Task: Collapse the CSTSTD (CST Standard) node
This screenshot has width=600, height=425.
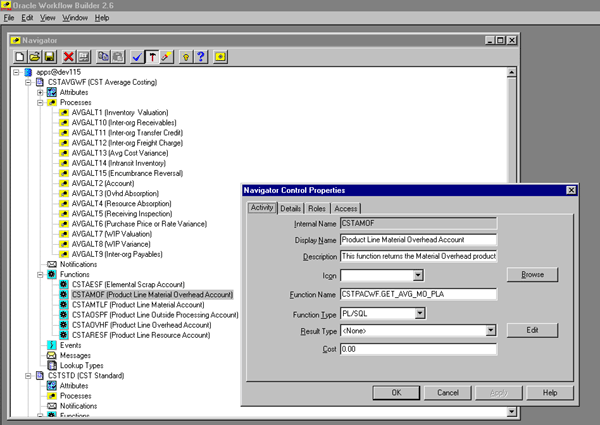Action: pos(28,376)
